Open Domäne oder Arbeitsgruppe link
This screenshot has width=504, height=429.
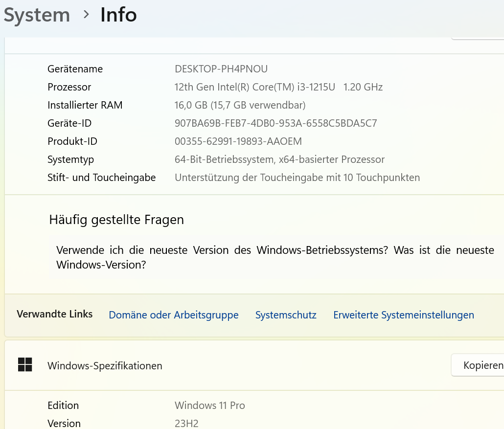coord(174,315)
